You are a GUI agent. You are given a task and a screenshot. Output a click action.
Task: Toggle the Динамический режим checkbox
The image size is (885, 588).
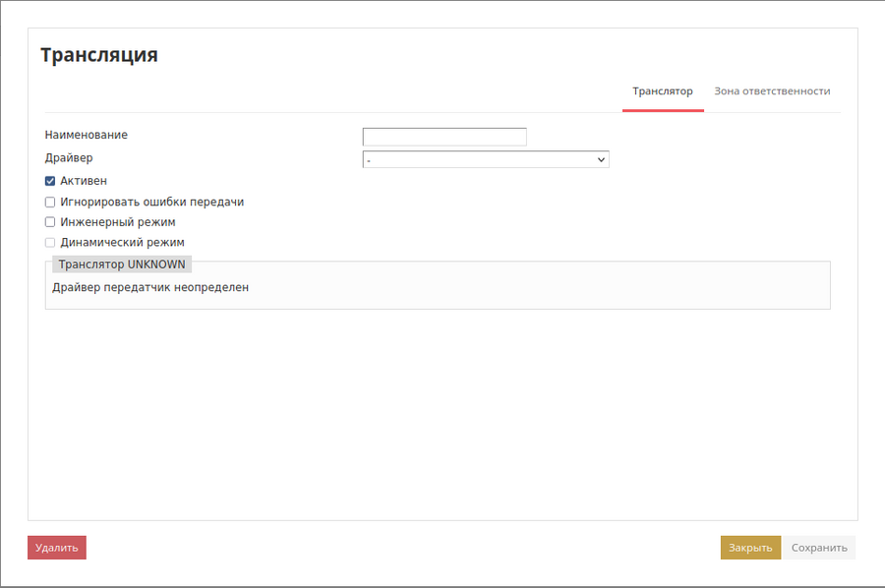(50, 242)
